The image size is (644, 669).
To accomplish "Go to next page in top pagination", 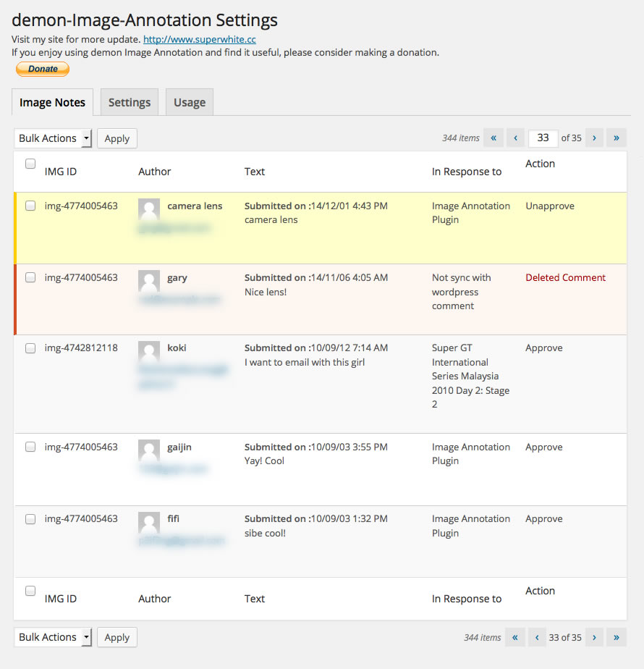I will pos(594,138).
